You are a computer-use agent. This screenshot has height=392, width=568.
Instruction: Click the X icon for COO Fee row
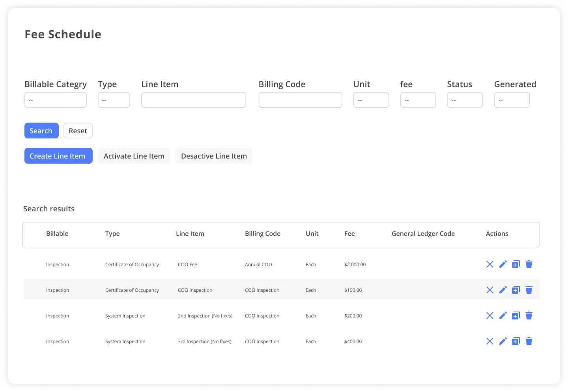coord(490,264)
